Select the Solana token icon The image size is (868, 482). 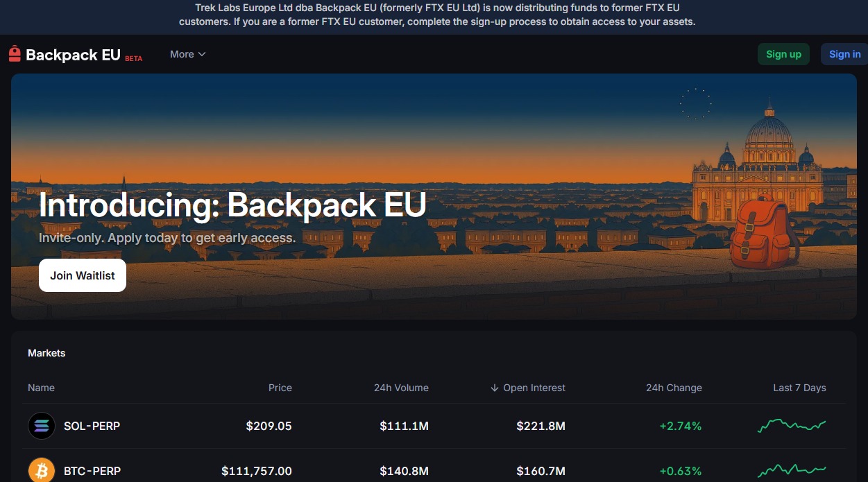click(x=42, y=426)
